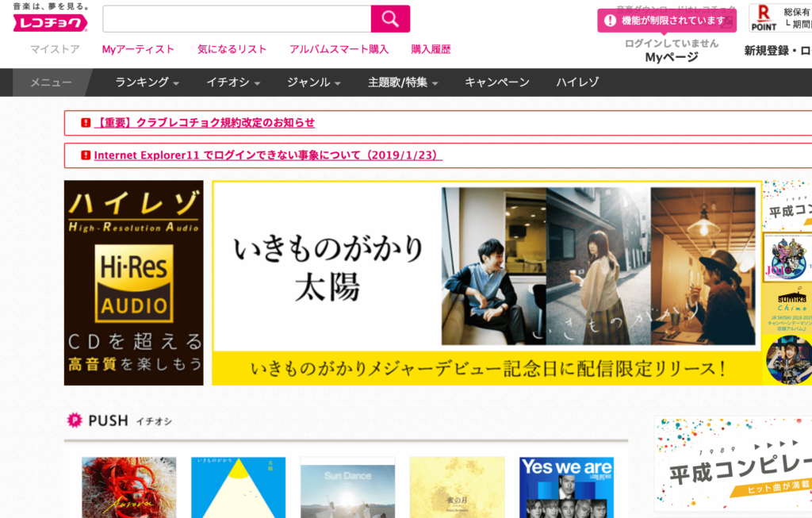
Task: Select the メニュー tab
Action: (51, 82)
